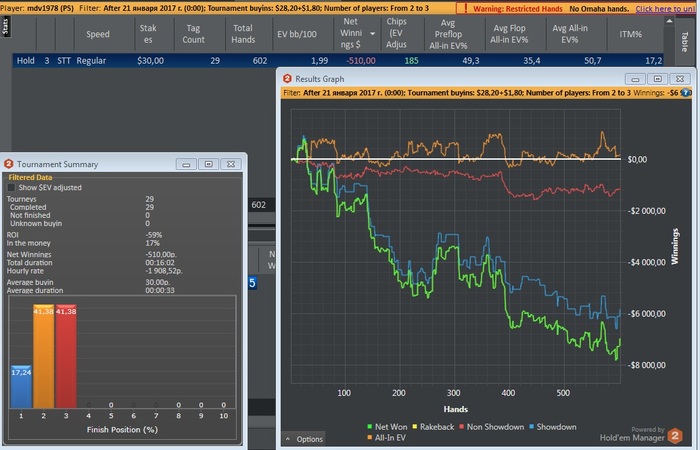Screen dimensions: 700x450
Task: Click the Results Graph window title icon
Action: (288, 79)
